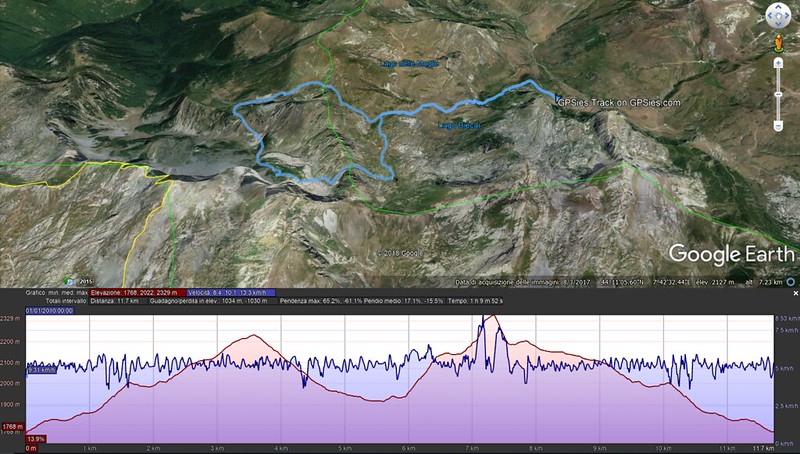Click the Lago delle Moglie map label
The height and width of the screenshot is (454, 800).
tap(410, 64)
